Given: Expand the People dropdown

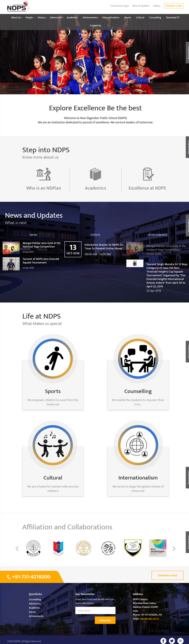Looking at the screenshot, I should click(30, 17).
